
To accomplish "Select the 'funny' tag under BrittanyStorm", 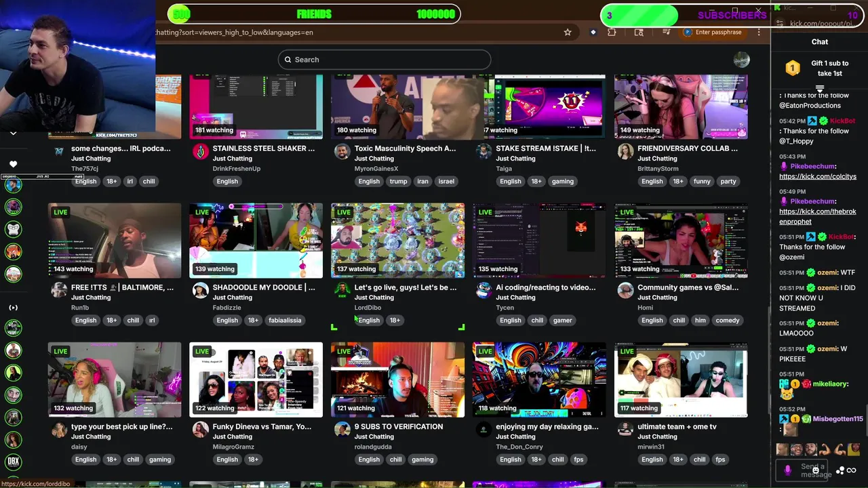I will click(702, 181).
